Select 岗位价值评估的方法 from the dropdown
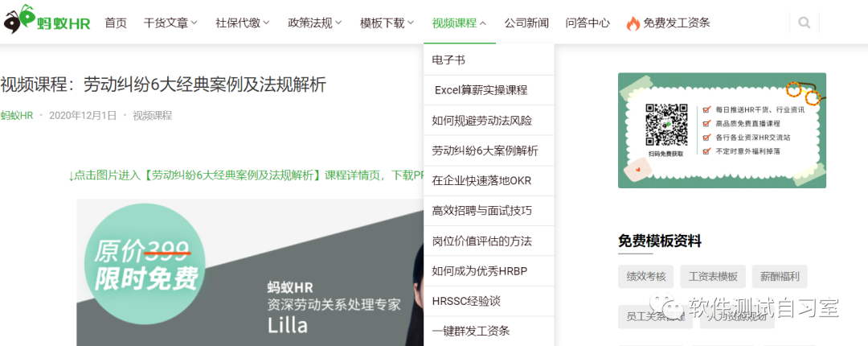This screenshot has width=868, height=346. coord(489,241)
